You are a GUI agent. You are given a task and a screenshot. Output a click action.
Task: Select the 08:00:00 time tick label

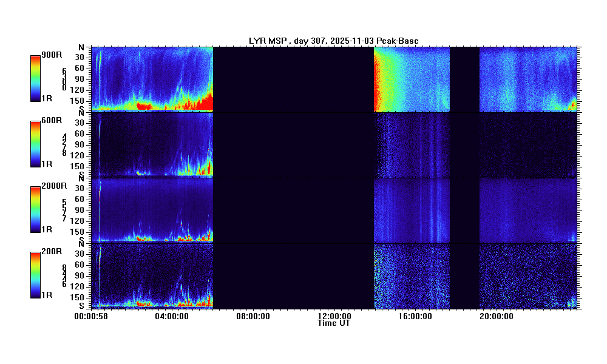click(253, 316)
